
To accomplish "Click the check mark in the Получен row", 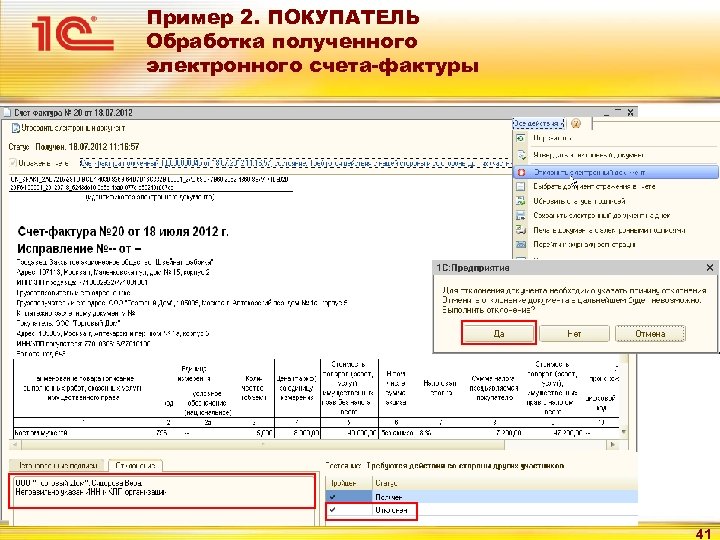I will [x=333, y=497].
